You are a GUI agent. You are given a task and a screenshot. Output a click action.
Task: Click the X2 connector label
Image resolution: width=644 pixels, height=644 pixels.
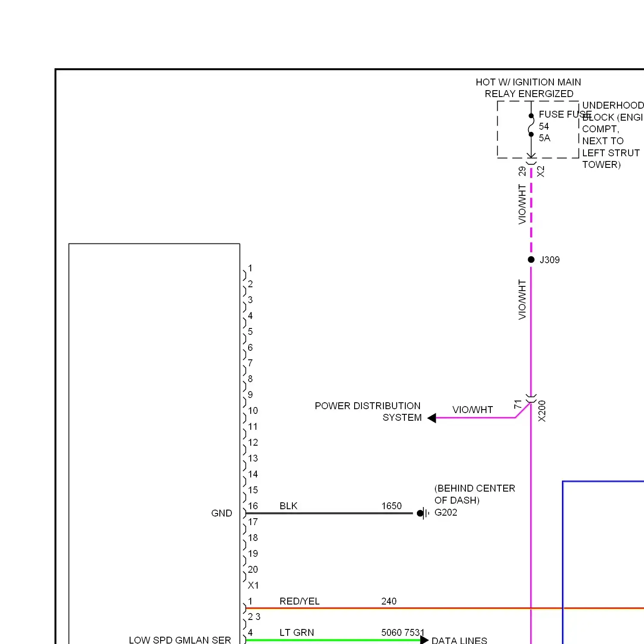[x=541, y=171]
